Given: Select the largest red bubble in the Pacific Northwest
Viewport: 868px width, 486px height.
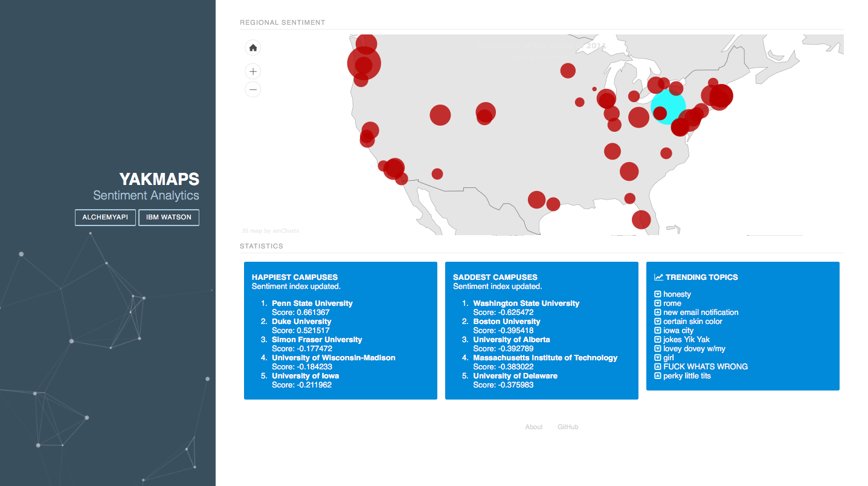Looking at the screenshot, I should 364,63.
